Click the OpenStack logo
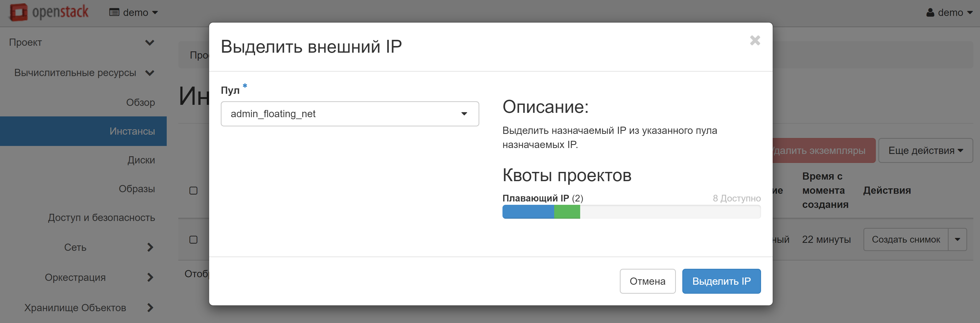The height and width of the screenshot is (323, 980). coord(49,12)
